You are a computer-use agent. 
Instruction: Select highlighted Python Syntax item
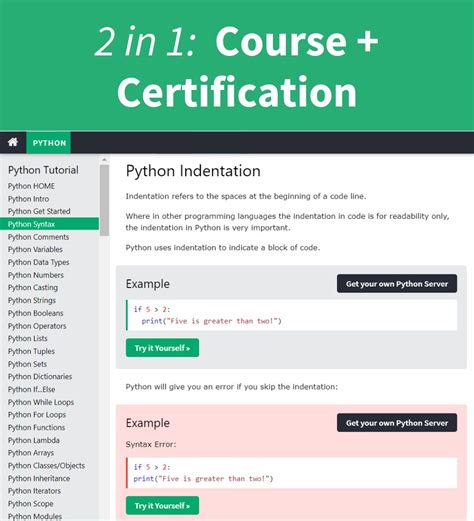coord(49,224)
